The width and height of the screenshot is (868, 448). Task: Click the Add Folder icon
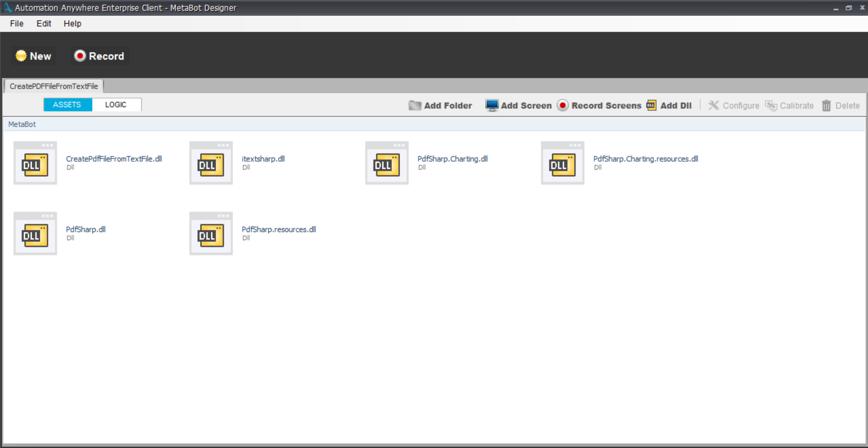tap(415, 105)
